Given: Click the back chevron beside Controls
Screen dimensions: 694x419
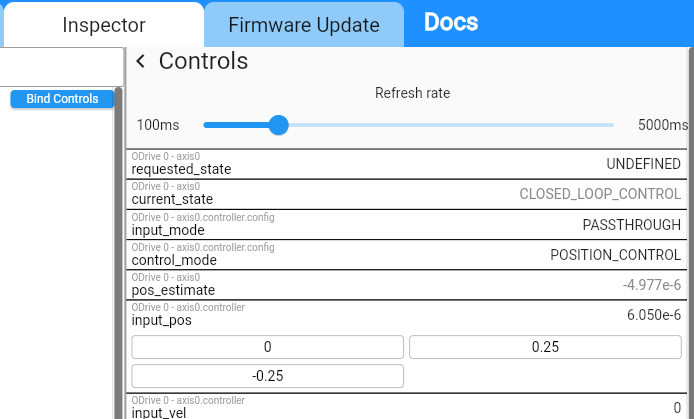Looking at the screenshot, I should pos(141,61).
